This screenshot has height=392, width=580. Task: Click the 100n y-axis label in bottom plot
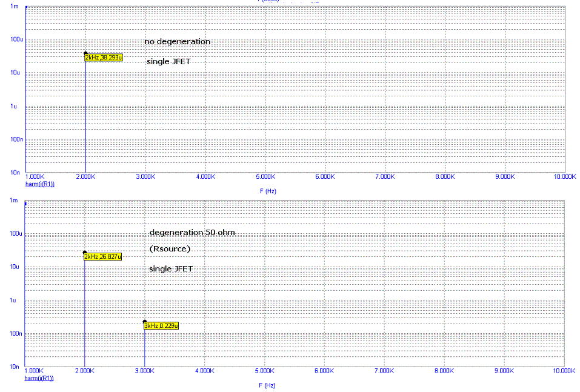click(x=16, y=334)
